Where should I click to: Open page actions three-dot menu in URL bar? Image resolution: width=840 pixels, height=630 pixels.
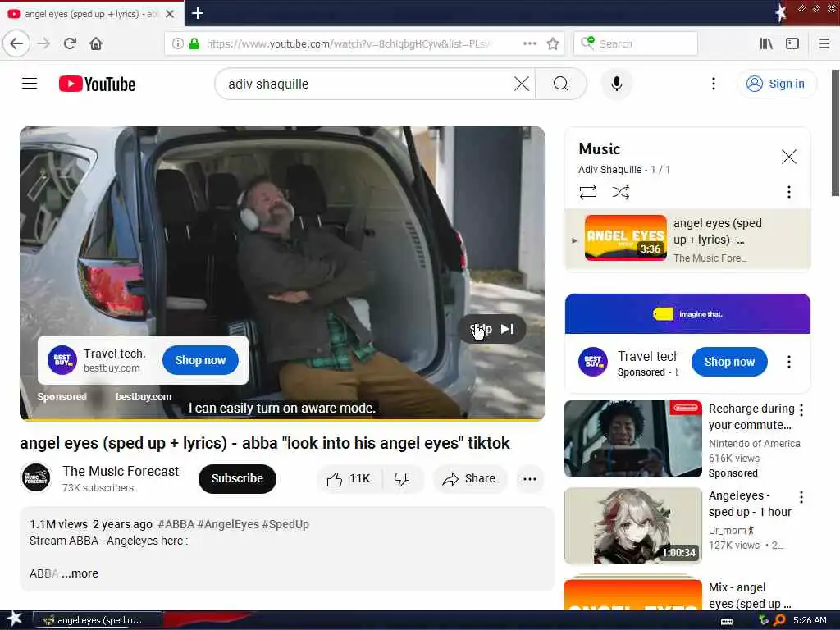point(530,43)
